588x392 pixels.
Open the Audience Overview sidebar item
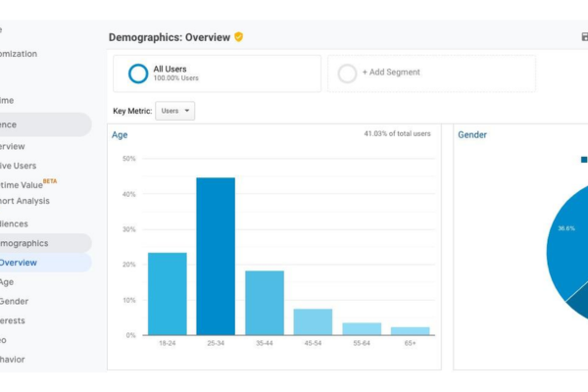click(13, 146)
